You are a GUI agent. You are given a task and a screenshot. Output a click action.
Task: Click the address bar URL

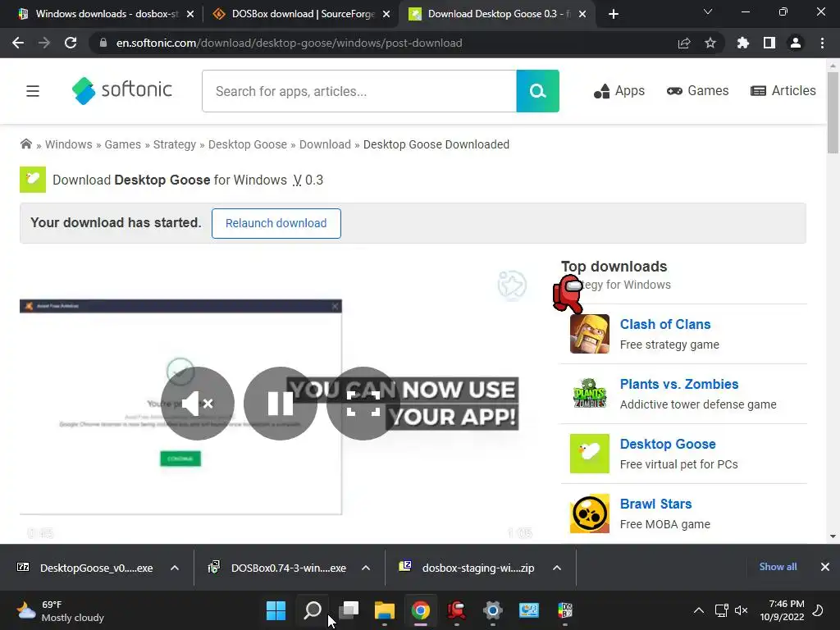click(290, 43)
